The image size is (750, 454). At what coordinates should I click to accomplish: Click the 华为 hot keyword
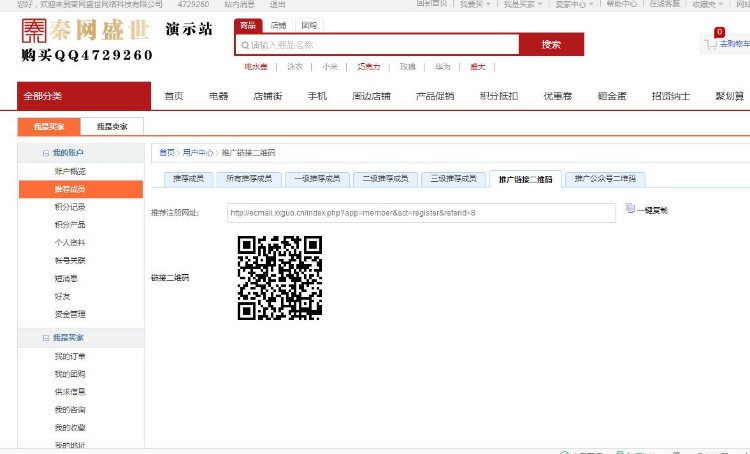click(x=442, y=67)
